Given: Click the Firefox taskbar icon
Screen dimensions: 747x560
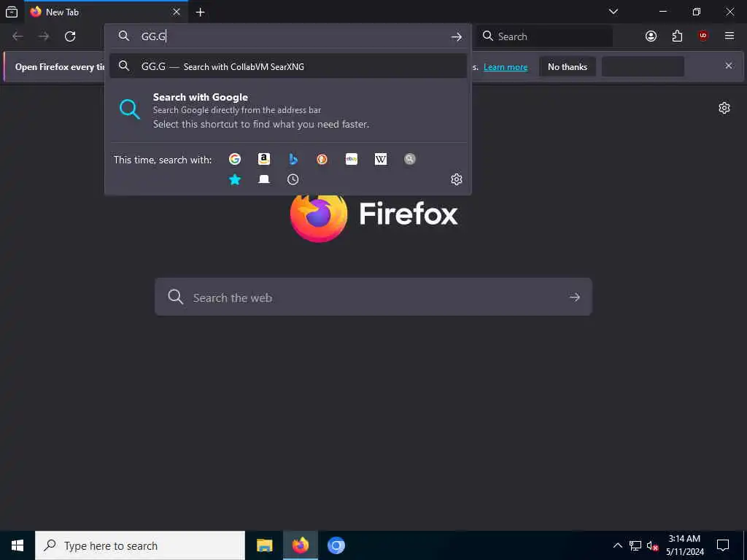Looking at the screenshot, I should click(300, 545).
